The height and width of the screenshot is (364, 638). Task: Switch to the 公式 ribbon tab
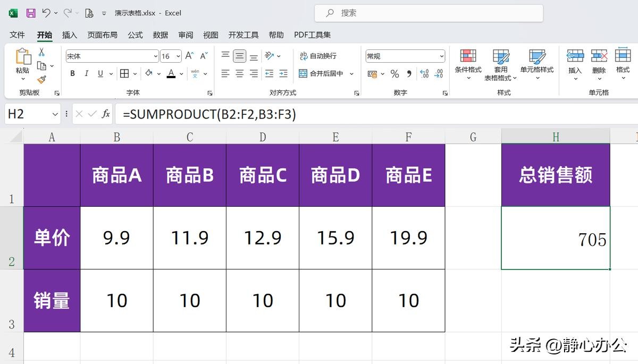pos(135,35)
